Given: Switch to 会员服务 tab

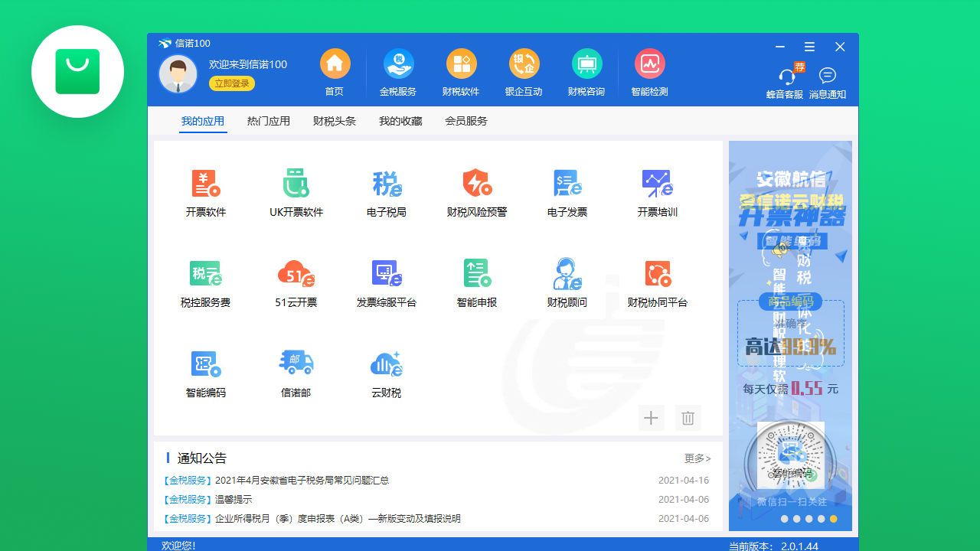Looking at the screenshot, I should pyautogui.click(x=466, y=121).
